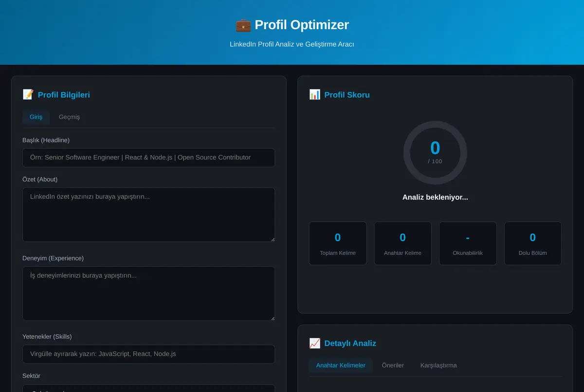
Task: Open the Sektör dropdown
Action: (x=148, y=389)
